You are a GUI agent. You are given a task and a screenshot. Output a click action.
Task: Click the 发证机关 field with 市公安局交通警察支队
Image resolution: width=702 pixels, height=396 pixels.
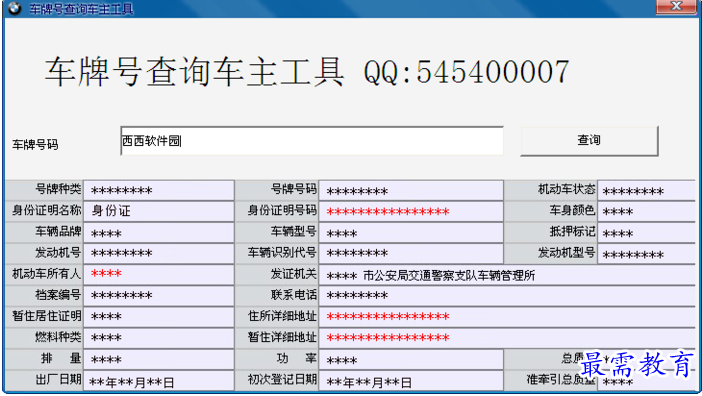pyautogui.click(x=507, y=274)
